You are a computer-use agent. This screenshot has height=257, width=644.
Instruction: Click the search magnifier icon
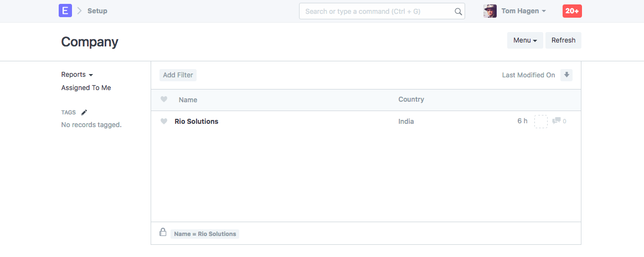click(458, 11)
